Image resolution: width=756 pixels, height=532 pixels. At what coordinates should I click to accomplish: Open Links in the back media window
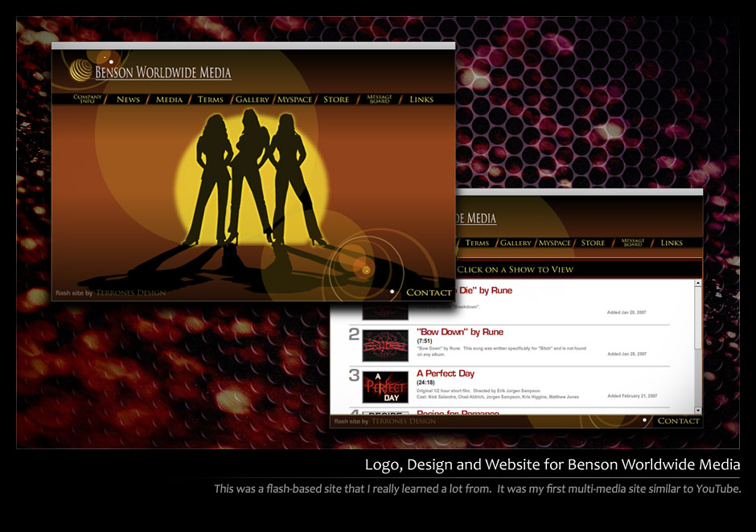[x=672, y=243]
